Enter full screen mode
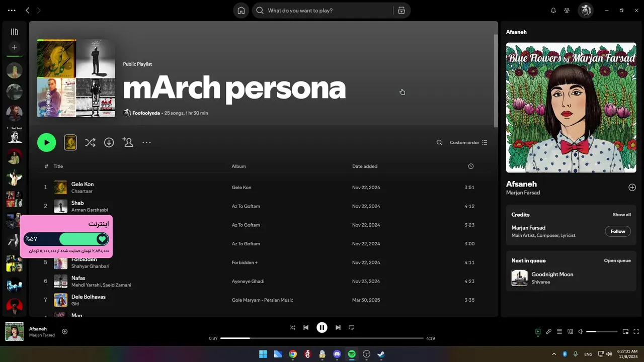 636,331
